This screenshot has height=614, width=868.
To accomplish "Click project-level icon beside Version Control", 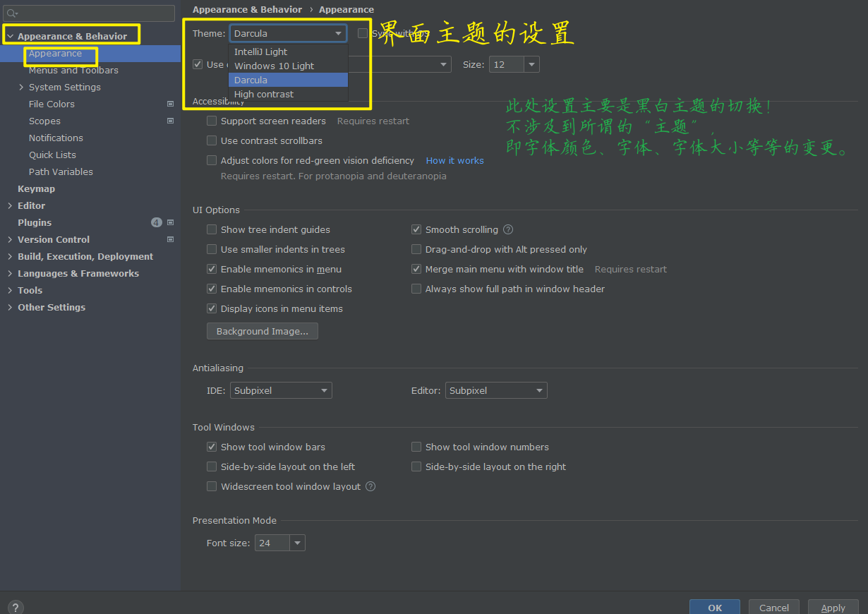I will 170,239.
